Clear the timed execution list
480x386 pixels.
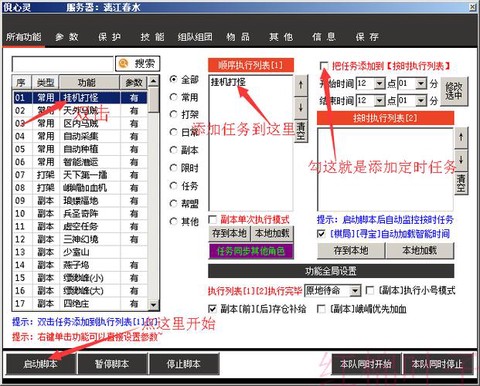point(461,183)
